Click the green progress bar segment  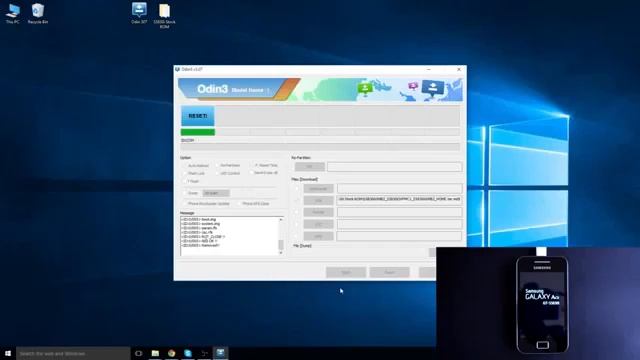point(198,132)
